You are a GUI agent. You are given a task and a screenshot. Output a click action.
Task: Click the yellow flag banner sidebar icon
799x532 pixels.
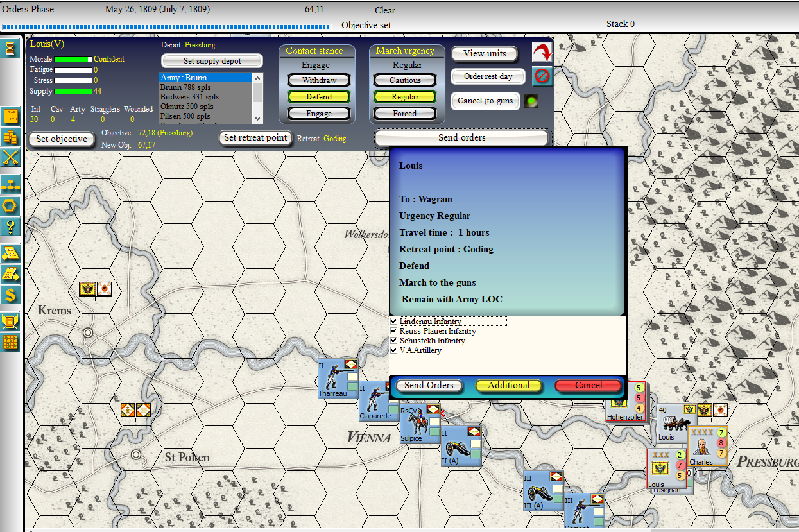coord(11,322)
